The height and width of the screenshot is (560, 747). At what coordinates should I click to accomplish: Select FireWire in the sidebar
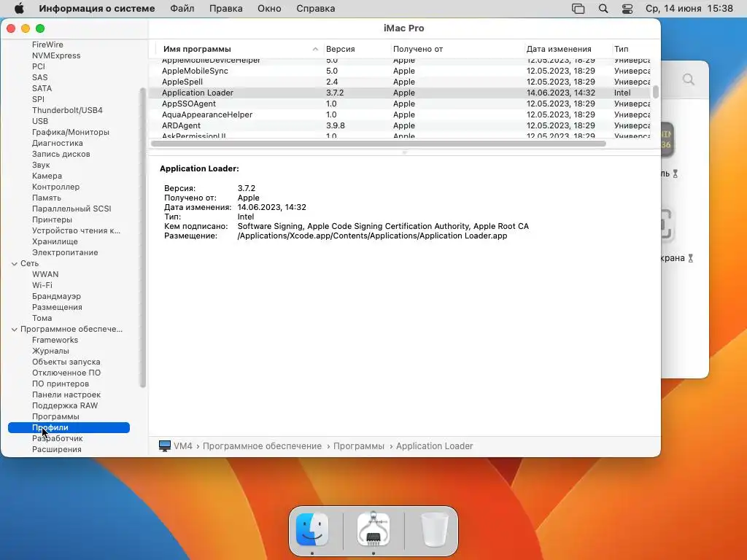click(47, 44)
